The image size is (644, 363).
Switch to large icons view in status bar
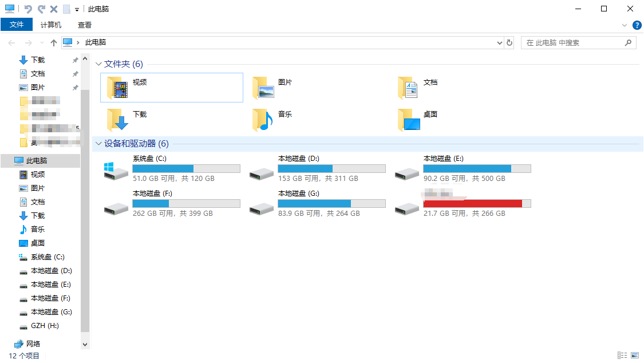point(635,355)
